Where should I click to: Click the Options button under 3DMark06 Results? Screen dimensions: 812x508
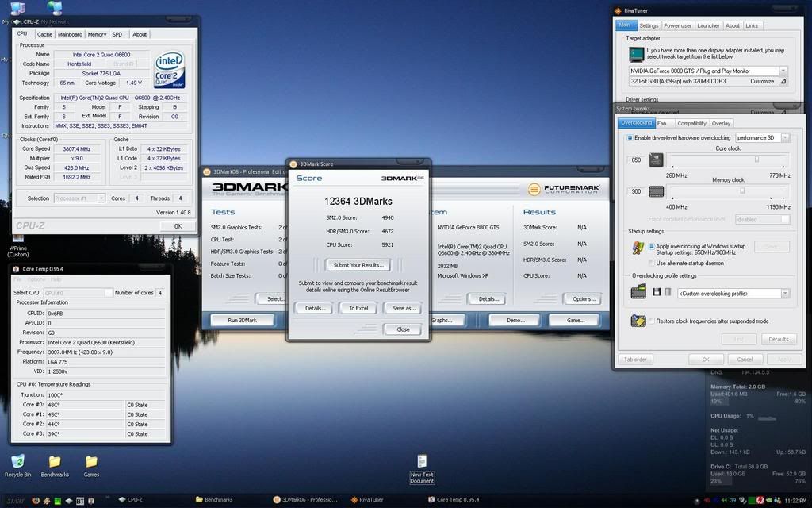[x=583, y=298]
